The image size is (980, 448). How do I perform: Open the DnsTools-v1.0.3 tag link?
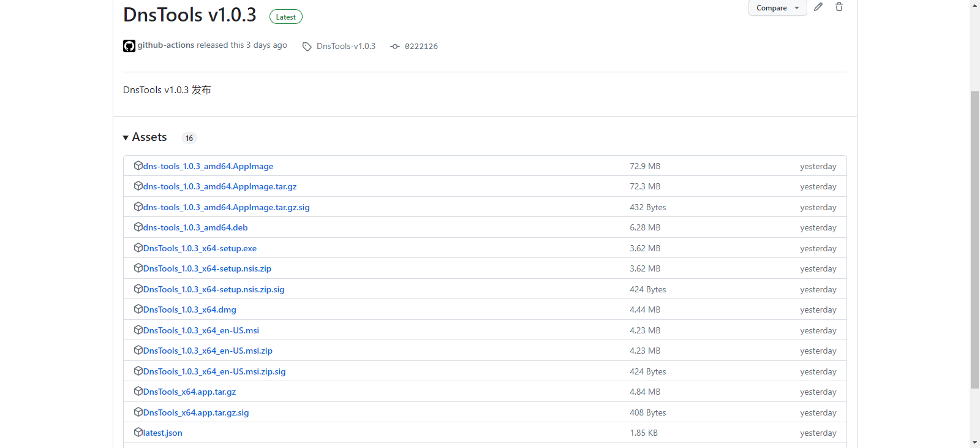coord(346,46)
